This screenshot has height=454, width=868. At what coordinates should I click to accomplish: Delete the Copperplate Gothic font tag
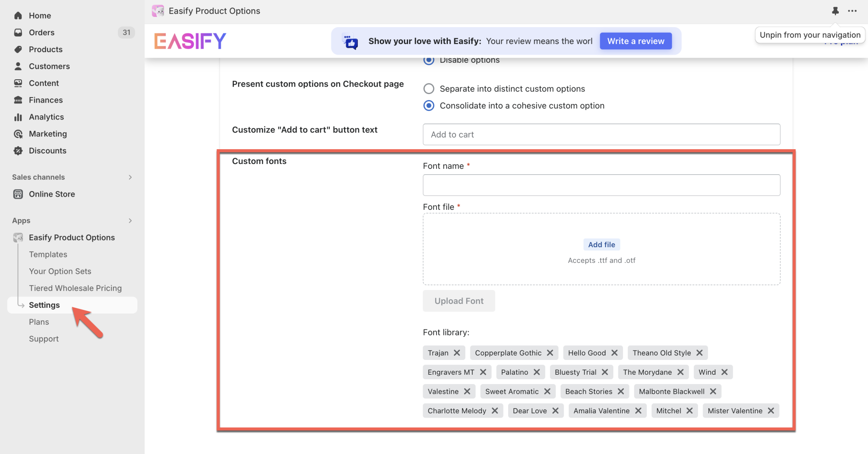click(550, 353)
